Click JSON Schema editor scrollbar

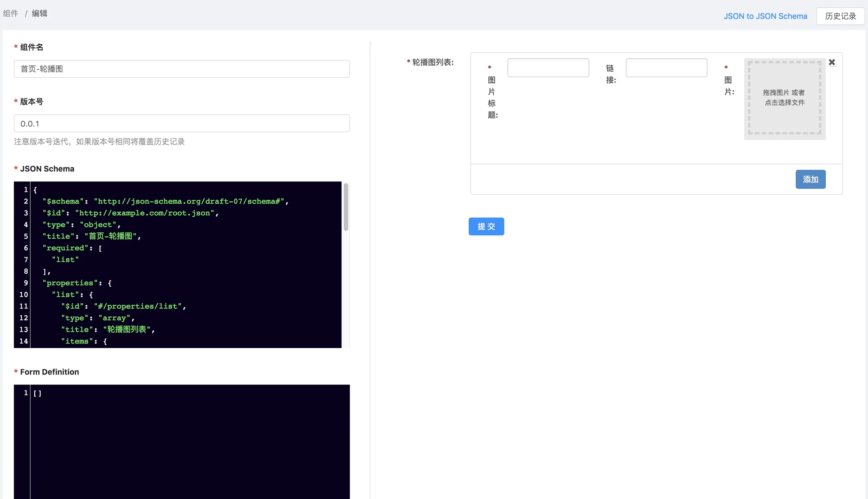click(x=346, y=207)
